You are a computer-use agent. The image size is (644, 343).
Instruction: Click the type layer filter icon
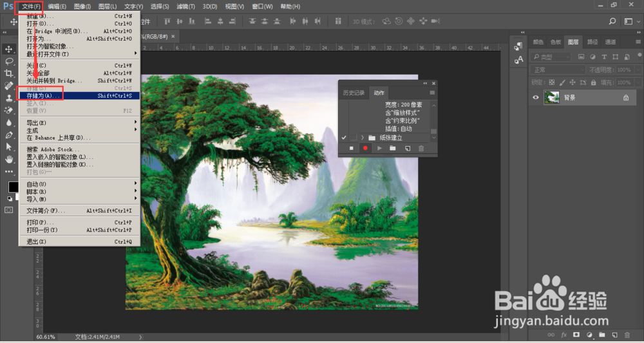(x=604, y=57)
